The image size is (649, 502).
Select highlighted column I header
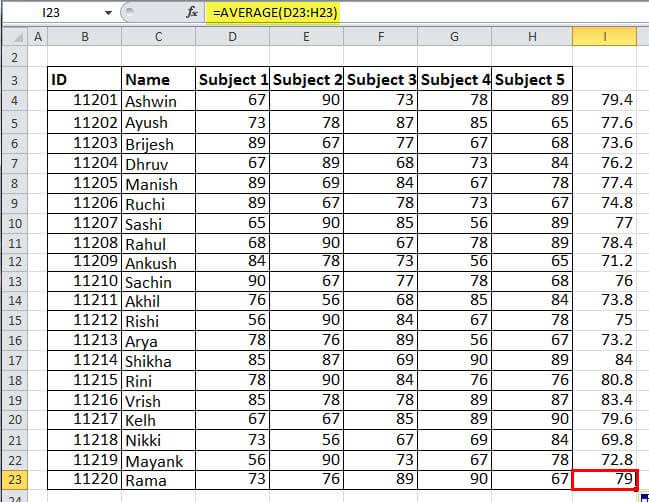pyautogui.click(x=605, y=37)
